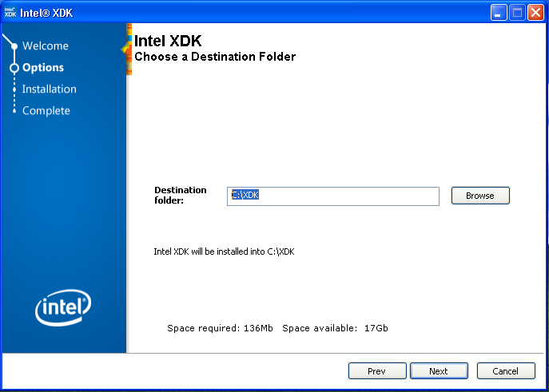Maximize the Intel XDK installer window
This screenshot has width=549, height=392.
click(x=517, y=13)
